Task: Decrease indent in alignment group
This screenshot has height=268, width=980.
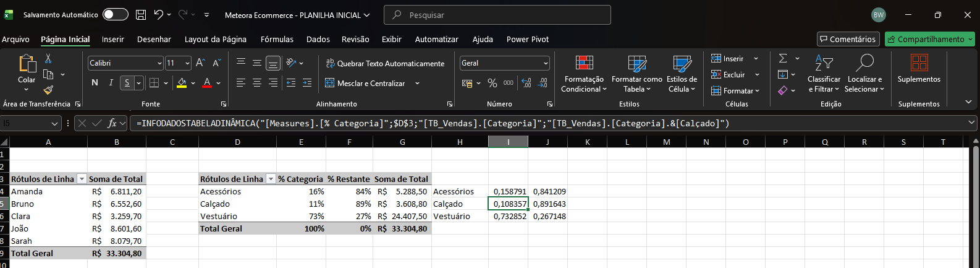Action: [x=291, y=83]
